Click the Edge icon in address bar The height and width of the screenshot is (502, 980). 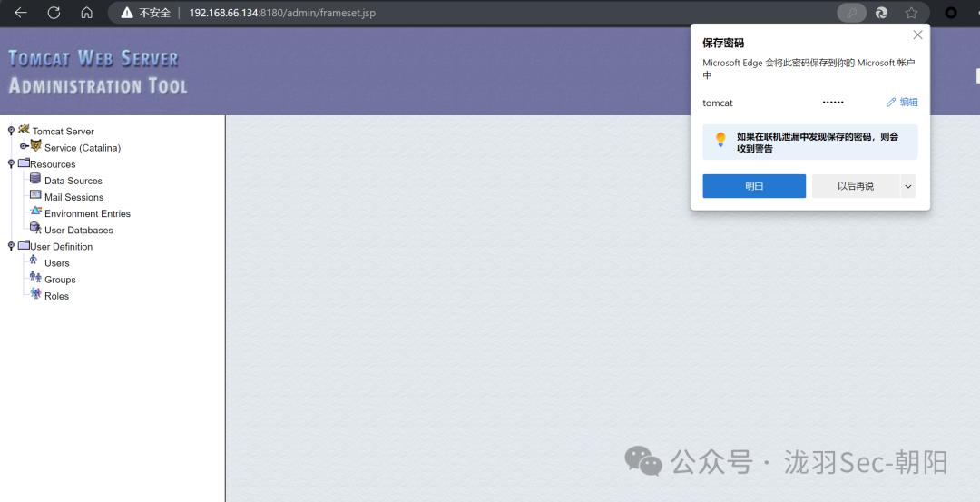(x=882, y=13)
